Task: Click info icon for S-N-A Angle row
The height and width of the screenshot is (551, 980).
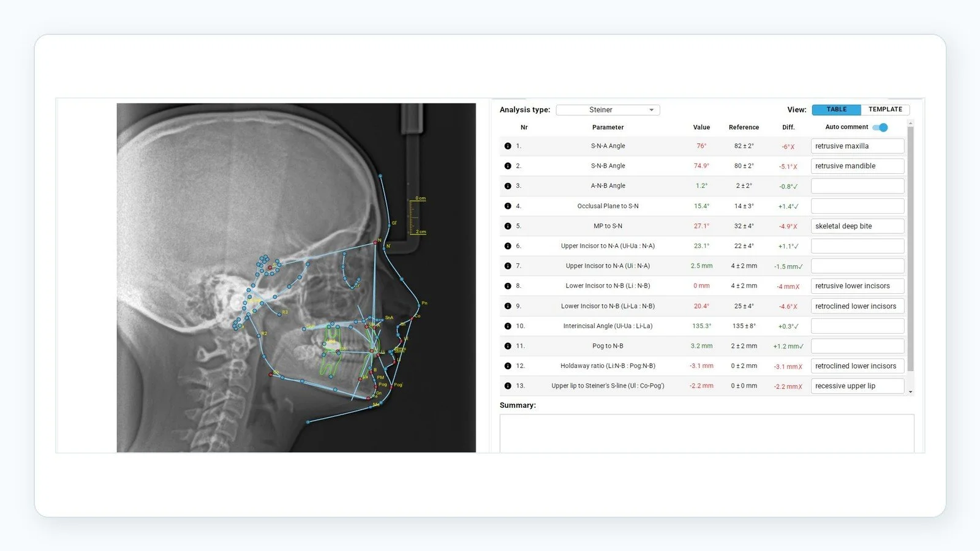Action: click(508, 146)
